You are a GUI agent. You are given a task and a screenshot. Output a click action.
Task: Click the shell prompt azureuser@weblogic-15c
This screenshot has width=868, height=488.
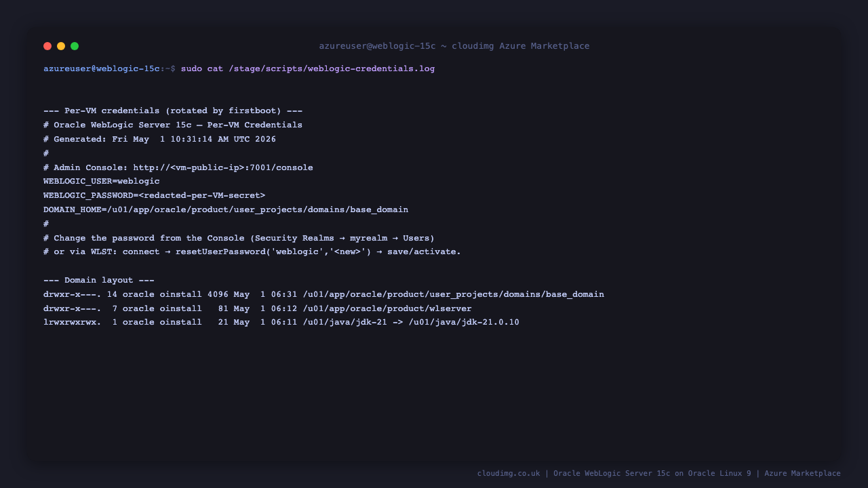[x=102, y=68]
